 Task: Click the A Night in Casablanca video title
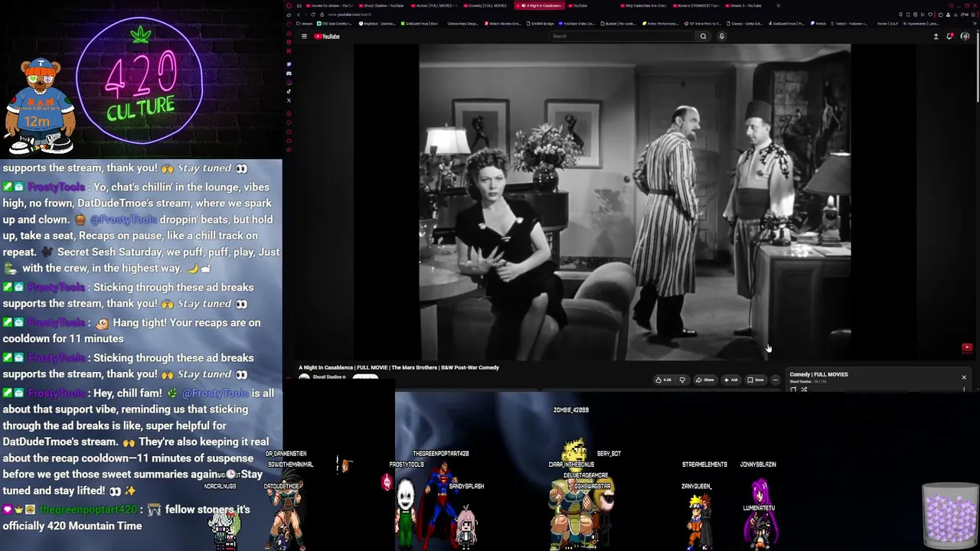399,367
